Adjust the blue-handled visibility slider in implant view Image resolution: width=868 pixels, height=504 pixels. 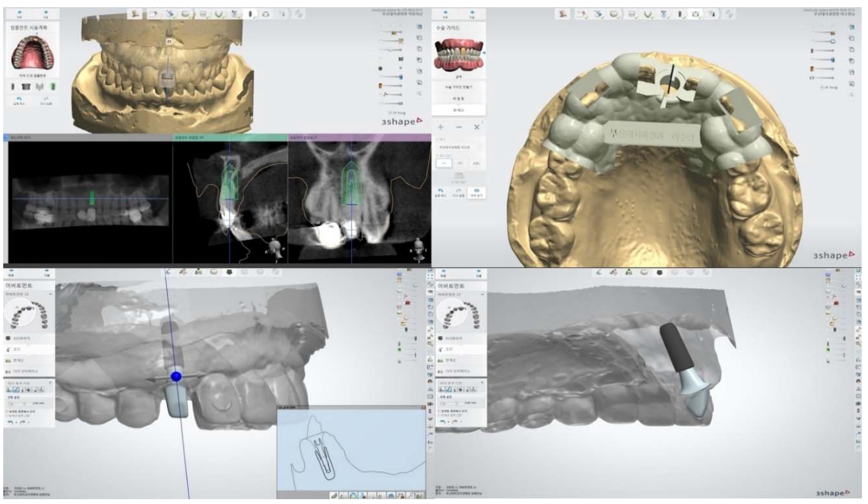point(400,77)
